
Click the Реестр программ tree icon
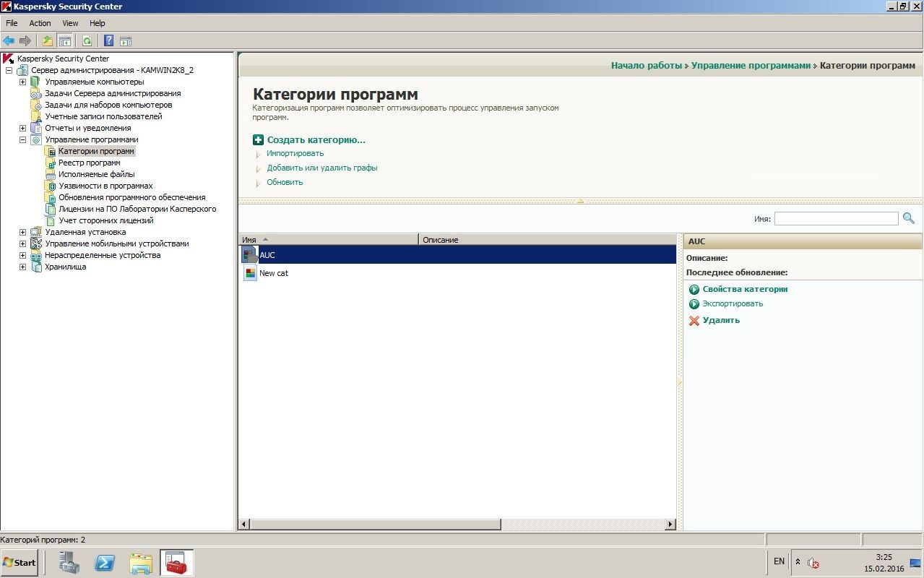(50, 163)
